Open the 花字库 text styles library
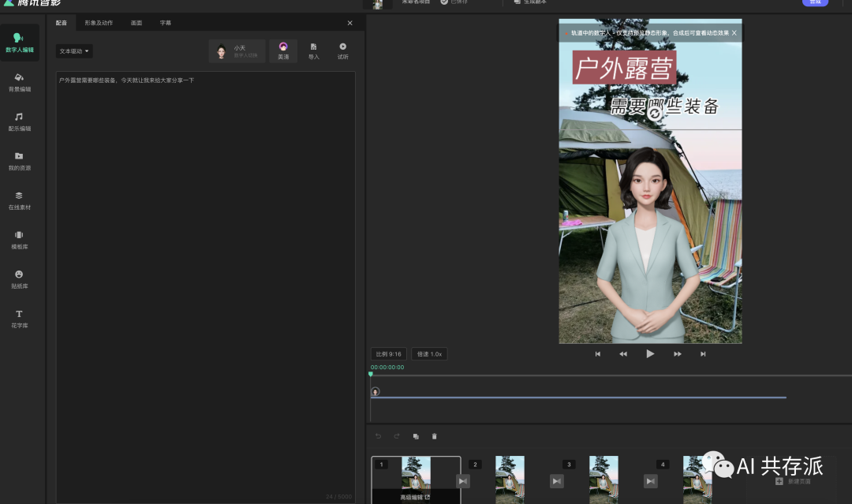Screen dimensions: 852x504 coord(20,319)
